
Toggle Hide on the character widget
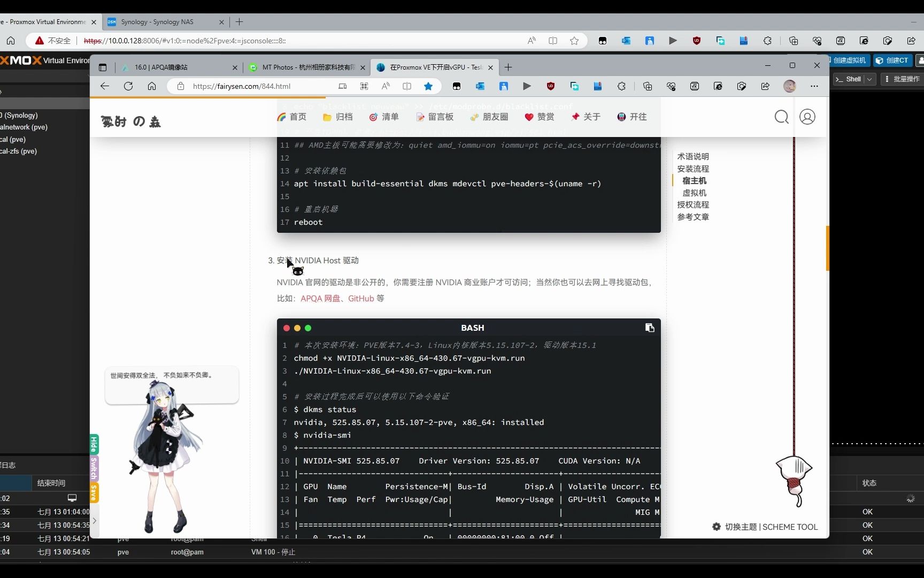pos(94,444)
